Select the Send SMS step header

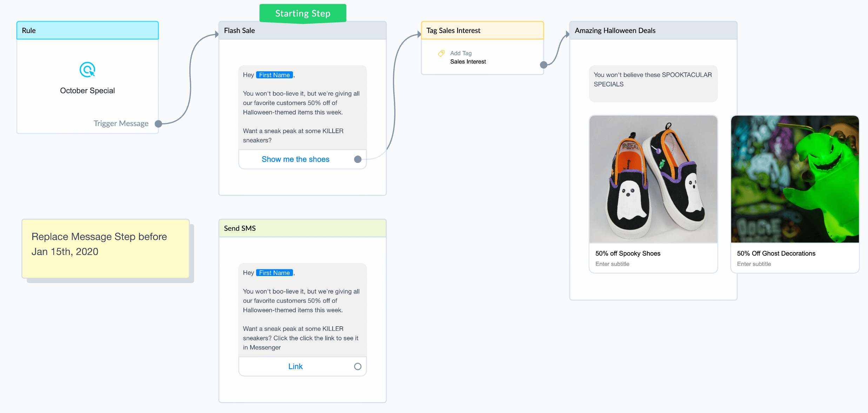pos(302,228)
